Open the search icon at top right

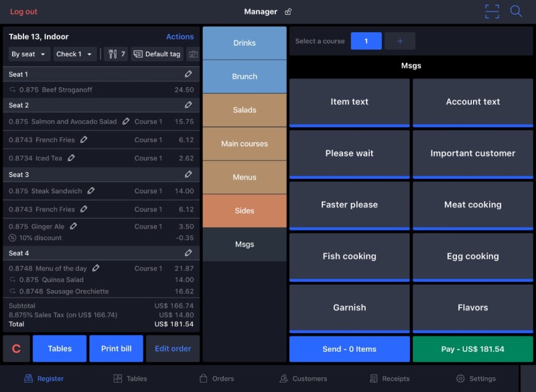click(516, 11)
